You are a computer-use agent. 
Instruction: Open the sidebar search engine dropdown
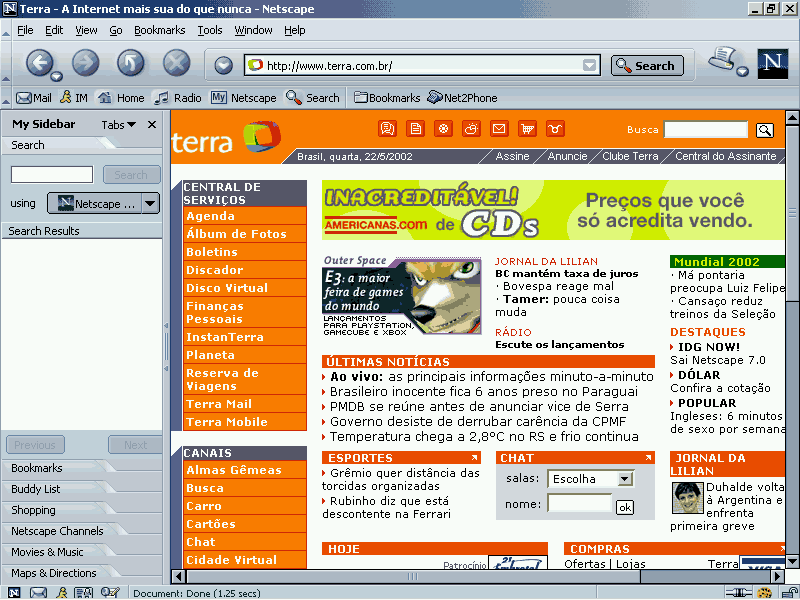(x=150, y=204)
